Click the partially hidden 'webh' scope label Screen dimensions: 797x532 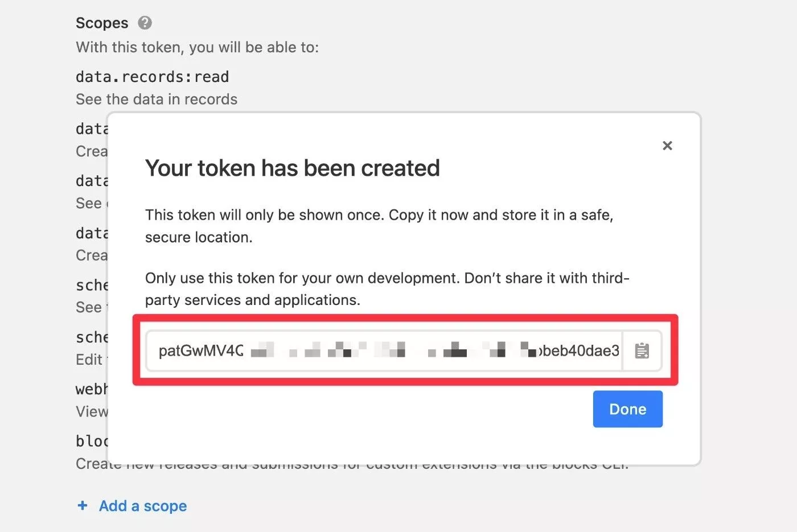pos(91,389)
